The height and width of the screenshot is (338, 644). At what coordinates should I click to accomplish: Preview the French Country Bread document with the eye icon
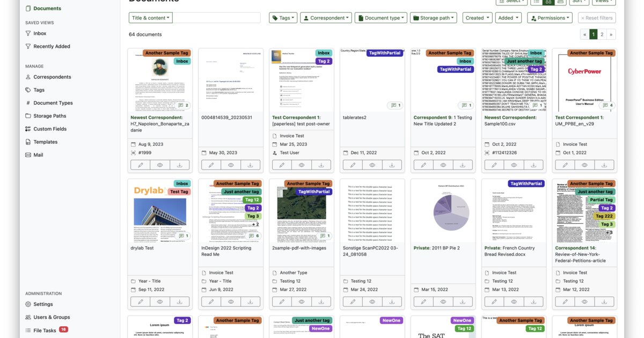pyautogui.click(x=514, y=302)
